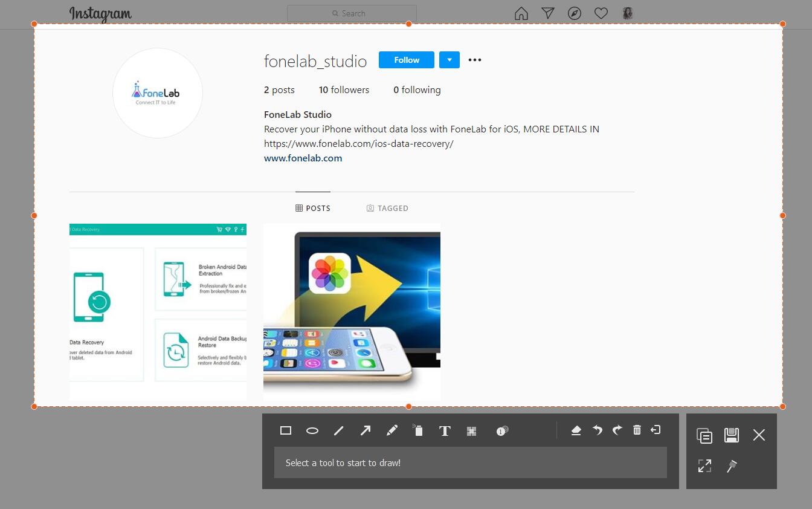Open the profile avatar in Instagram header
The width and height of the screenshot is (812, 509).
point(628,13)
